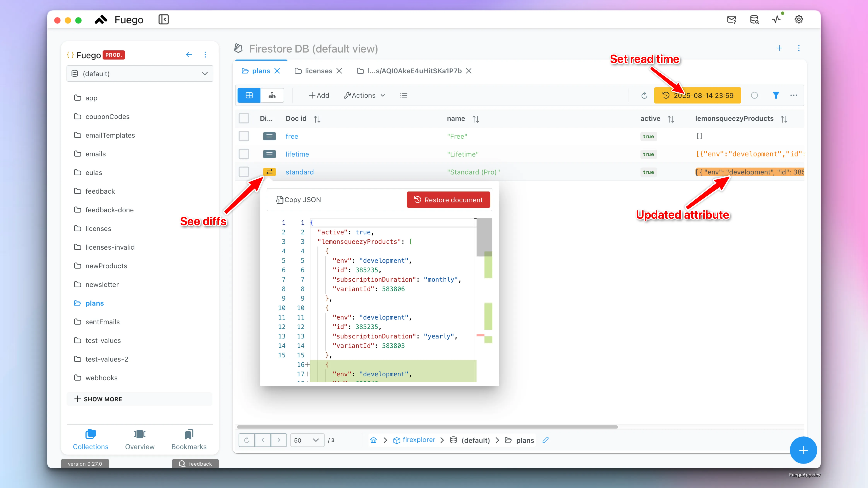Click the yellow diff icon for standard row
This screenshot has width=868, height=488.
pos(269,172)
